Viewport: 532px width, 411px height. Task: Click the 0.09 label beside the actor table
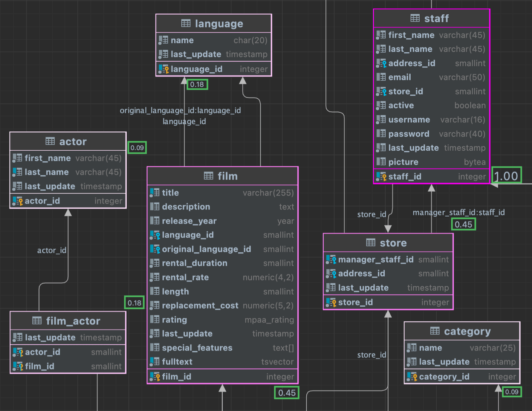coord(137,148)
